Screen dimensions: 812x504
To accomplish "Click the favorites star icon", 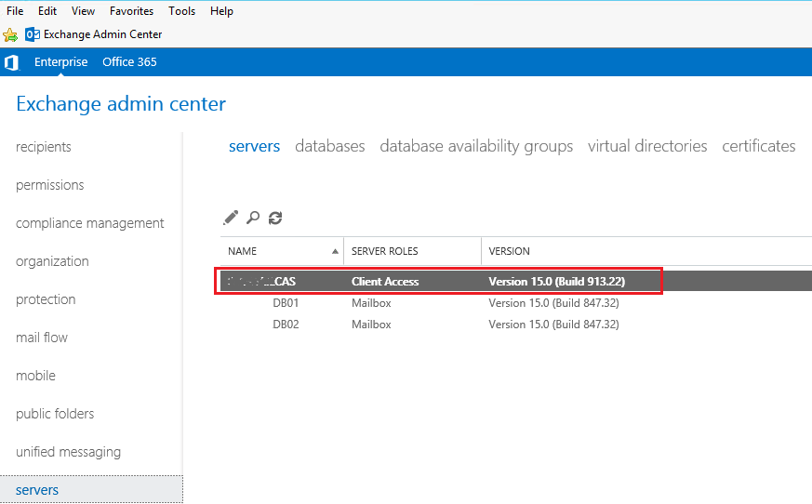I will (10, 34).
